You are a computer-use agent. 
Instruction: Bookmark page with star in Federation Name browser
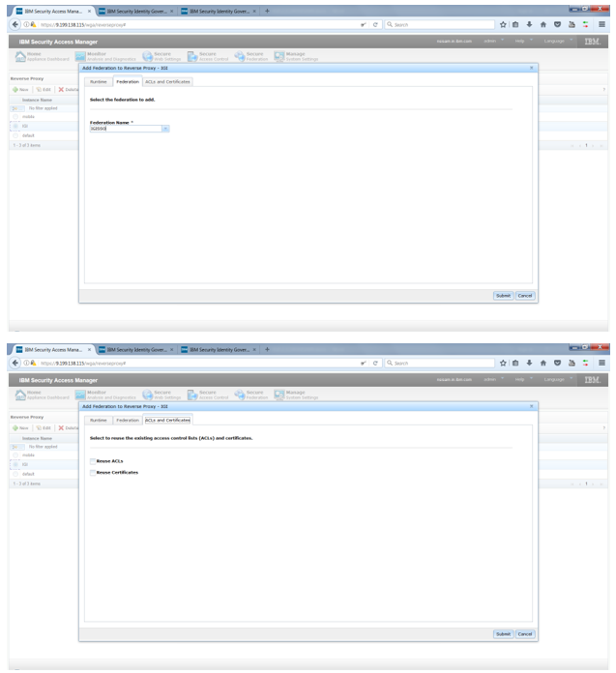click(x=503, y=24)
